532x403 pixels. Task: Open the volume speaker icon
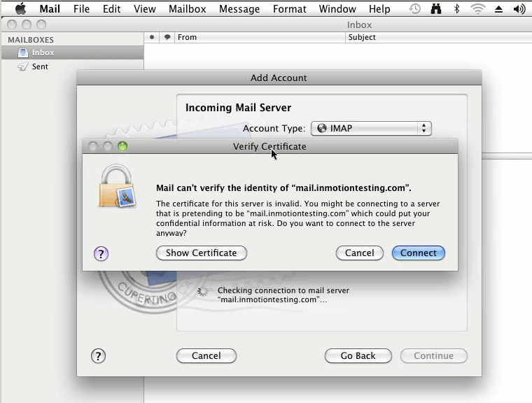click(519, 9)
